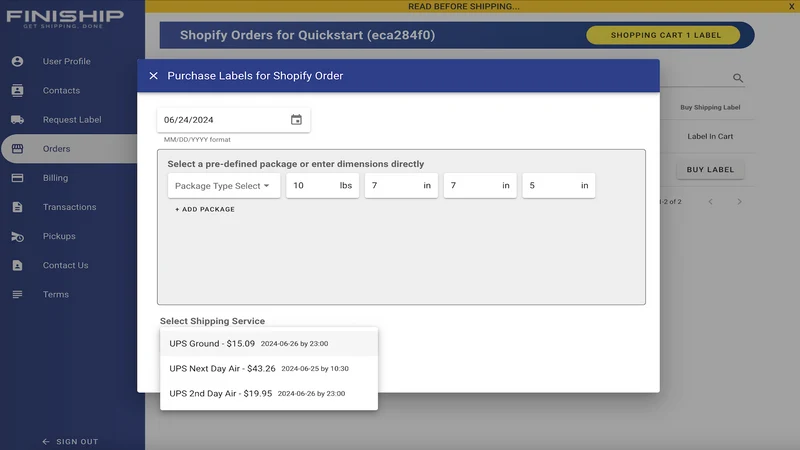Click Sign Out link
The height and width of the screenshot is (450, 800).
(71, 441)
